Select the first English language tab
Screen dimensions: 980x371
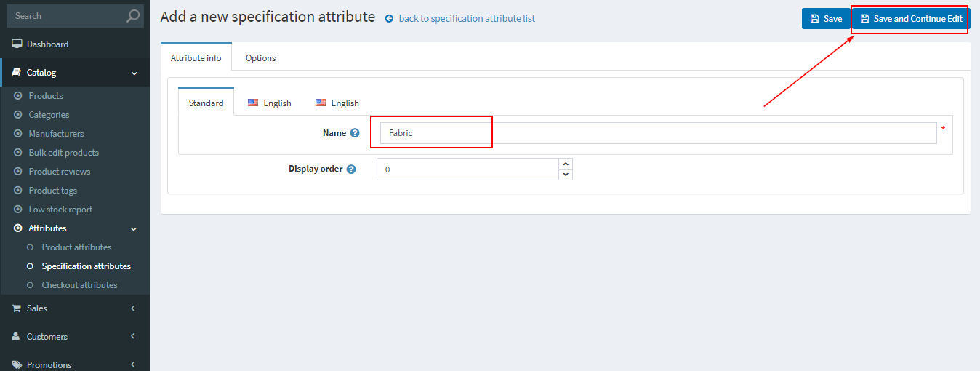(x=269, y=103)
